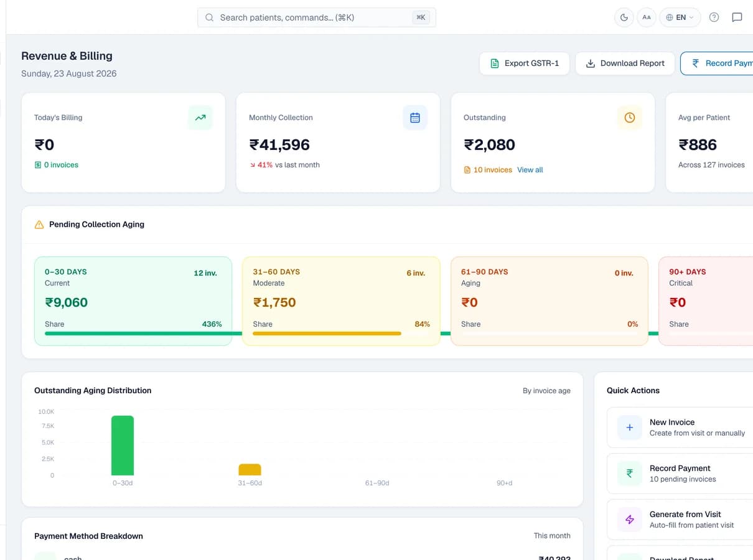Click the lightning icon beside Generate from Visit

630,520
